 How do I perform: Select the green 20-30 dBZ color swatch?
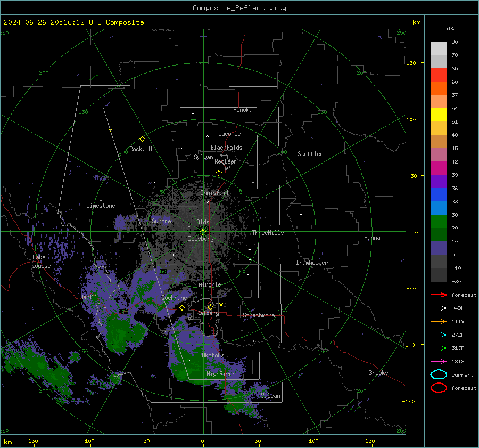[x=439, y=222]
